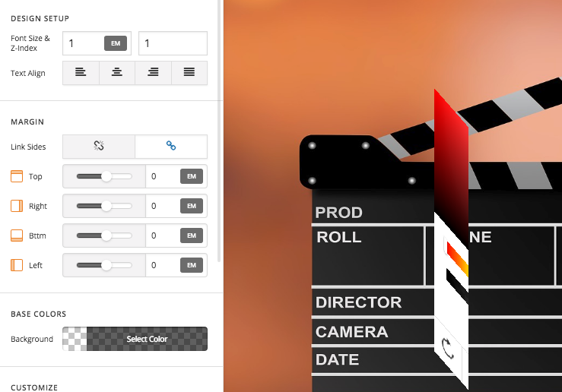Link margin sides with blue chain
Screen dimensions: 562x392
[171, 146]
